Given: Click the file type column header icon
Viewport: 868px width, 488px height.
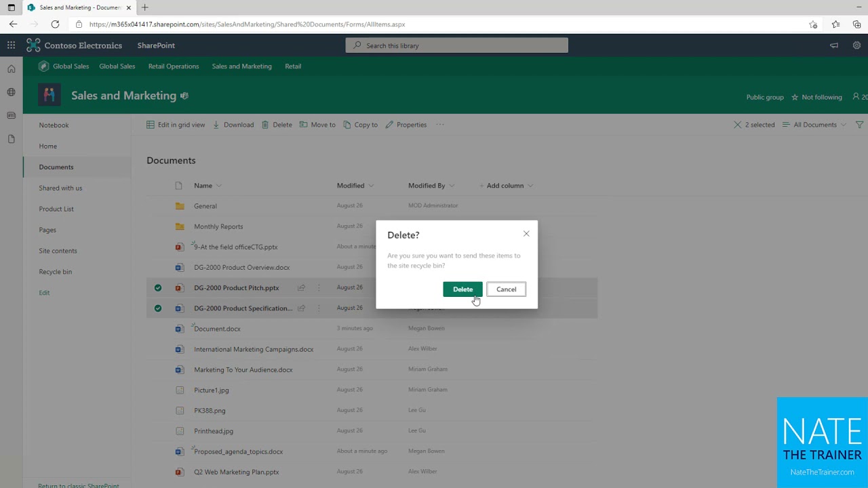Looking at the screenshot, I should coord(179,186).
